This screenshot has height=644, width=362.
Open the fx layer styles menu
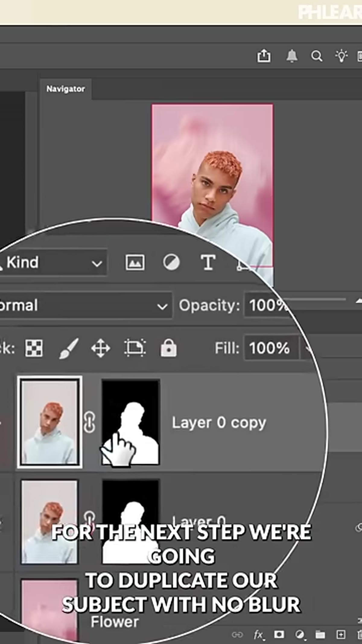pyautogui.click(x=259, y=635)
